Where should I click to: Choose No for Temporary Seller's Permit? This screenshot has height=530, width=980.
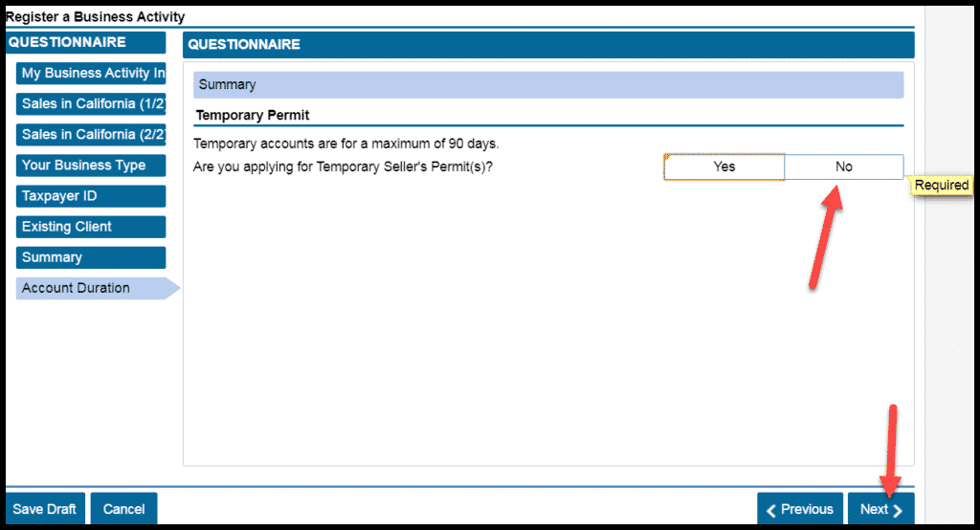coord(843,166)
